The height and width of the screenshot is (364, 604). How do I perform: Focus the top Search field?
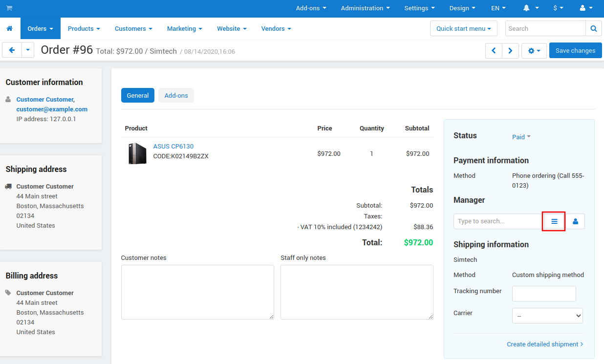(x=545, y=29)
